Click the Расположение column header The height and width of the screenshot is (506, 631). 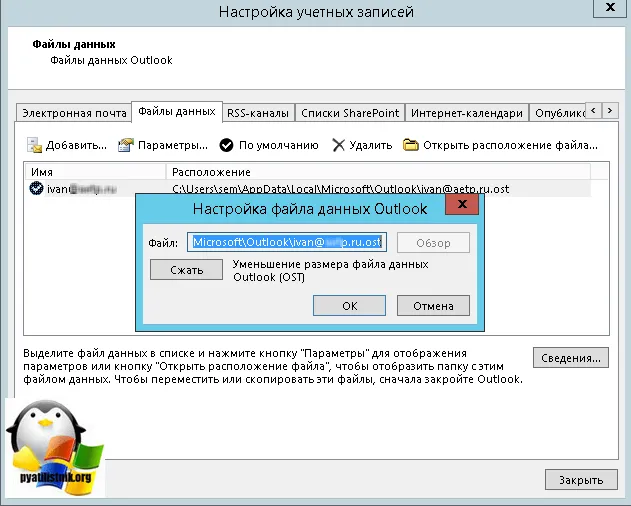tap(378, 172)
